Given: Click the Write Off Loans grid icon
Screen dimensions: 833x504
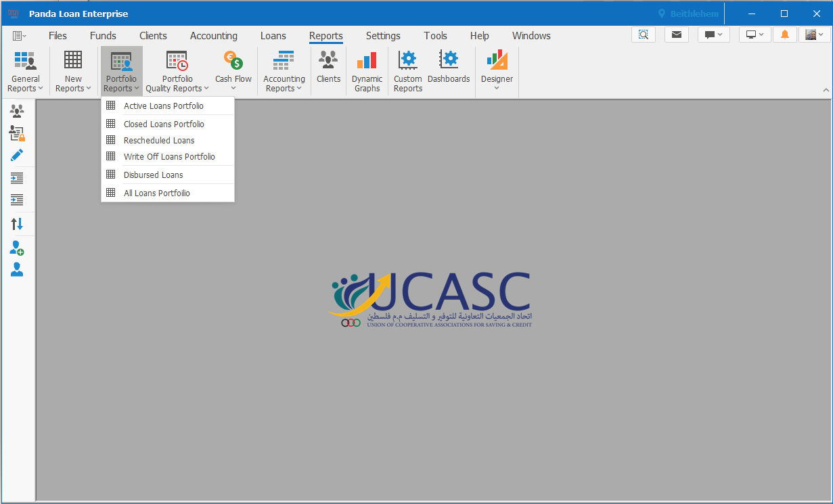Looking at the screenshot, I should tap(111, 156).
